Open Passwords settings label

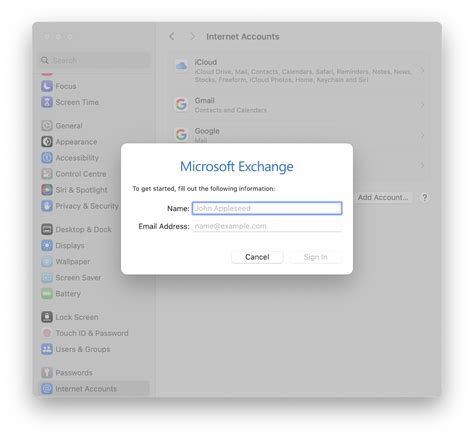[74, 373]
